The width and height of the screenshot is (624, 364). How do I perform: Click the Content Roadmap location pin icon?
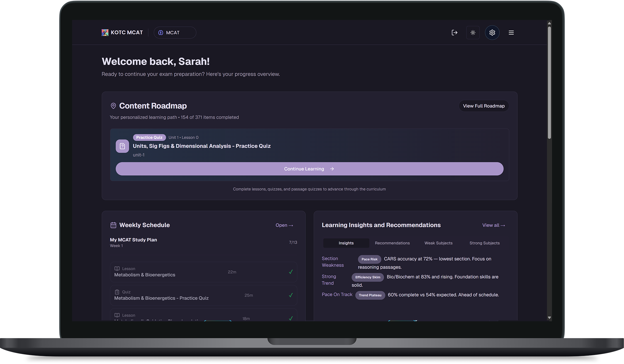pyautogui.click(x=113, y=106)
